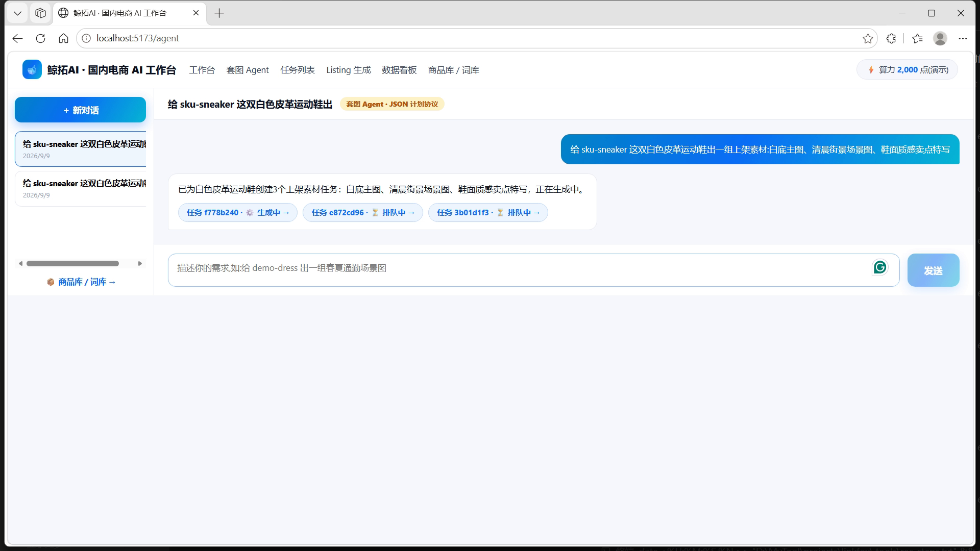Click the address bar URL localhost:5173/agent

[x=138, y=38]
